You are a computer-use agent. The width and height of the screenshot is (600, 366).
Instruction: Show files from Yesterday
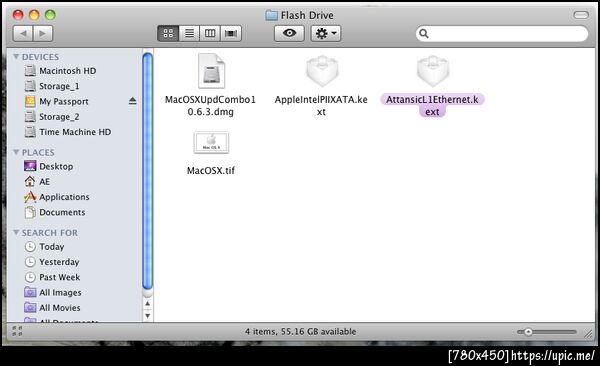coord(59,262)
